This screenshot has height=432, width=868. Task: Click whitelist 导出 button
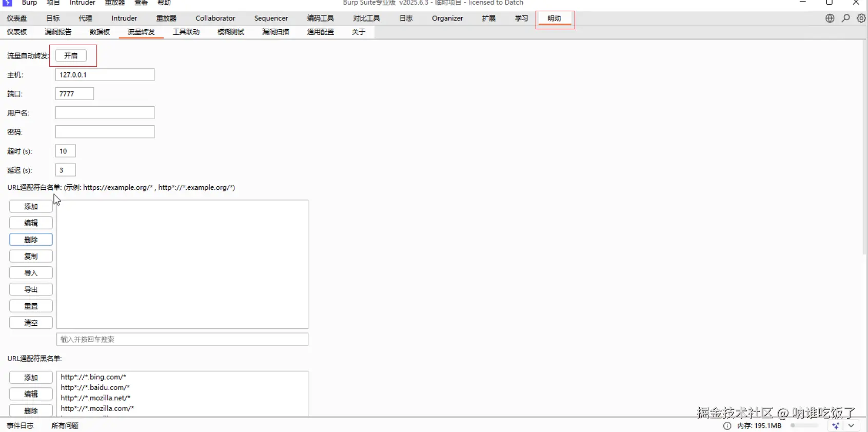(x=31, y=289)
